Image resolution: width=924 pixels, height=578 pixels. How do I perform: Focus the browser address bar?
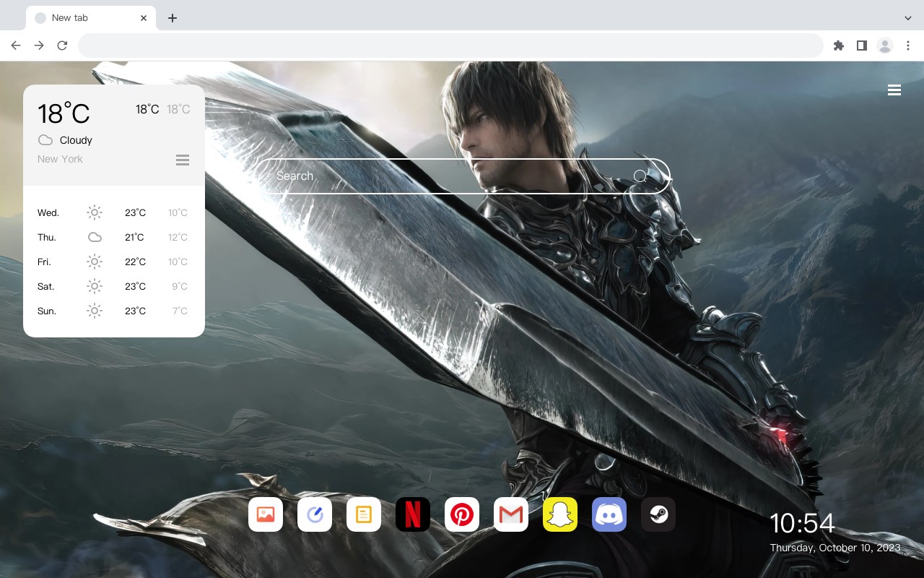pyautogui.click(x=450, y=46)
